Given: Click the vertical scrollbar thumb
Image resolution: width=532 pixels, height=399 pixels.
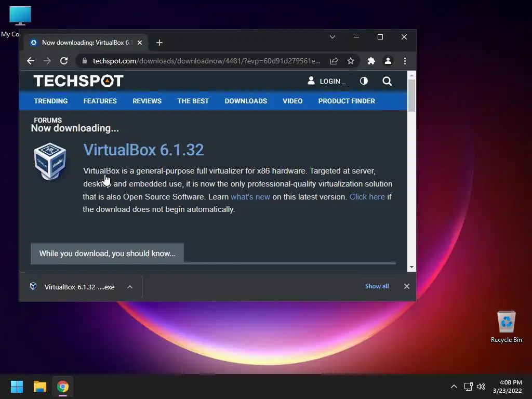Looking at the screenshot, I should point(411,96).
